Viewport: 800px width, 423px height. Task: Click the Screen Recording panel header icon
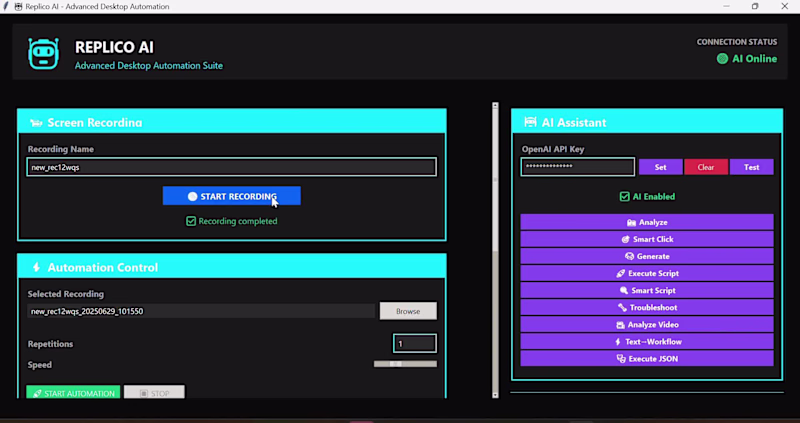pyautogui.click(x=36, y=123)
